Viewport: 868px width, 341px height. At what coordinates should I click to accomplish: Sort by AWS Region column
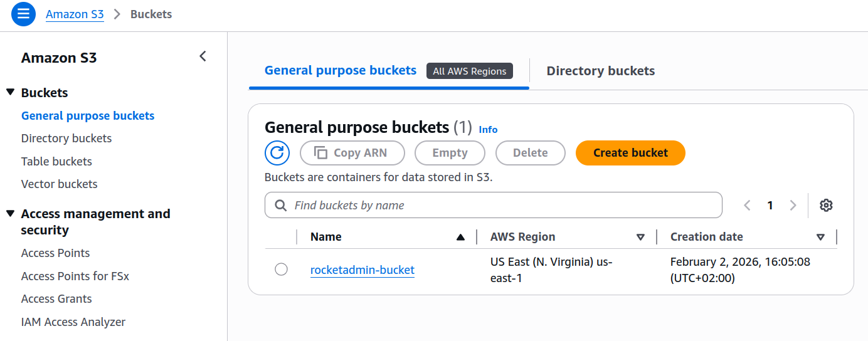click(x=640, y=237)
